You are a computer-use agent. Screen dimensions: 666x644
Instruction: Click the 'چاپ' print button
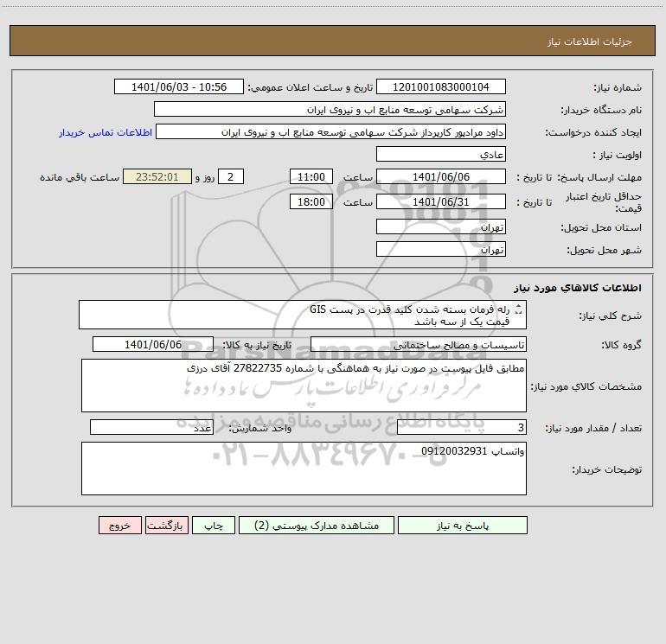tap(214, 526)
